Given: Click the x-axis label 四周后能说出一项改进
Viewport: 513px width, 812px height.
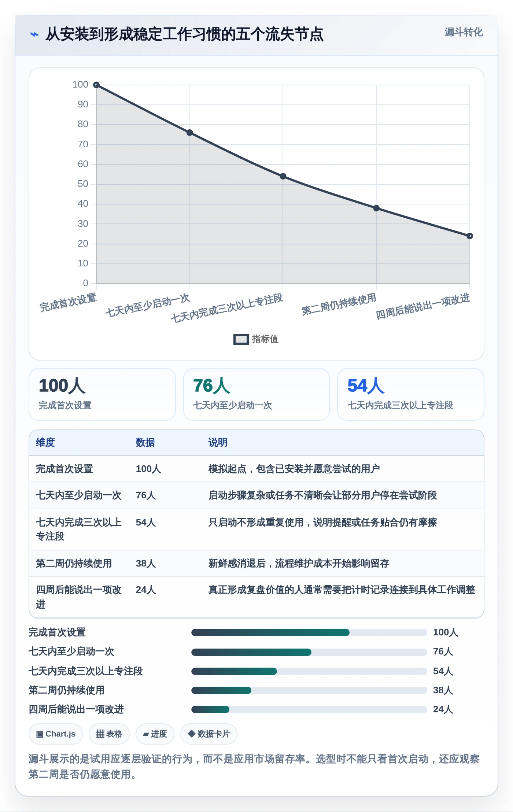Looking at the screenshot, I should [423, 306].
